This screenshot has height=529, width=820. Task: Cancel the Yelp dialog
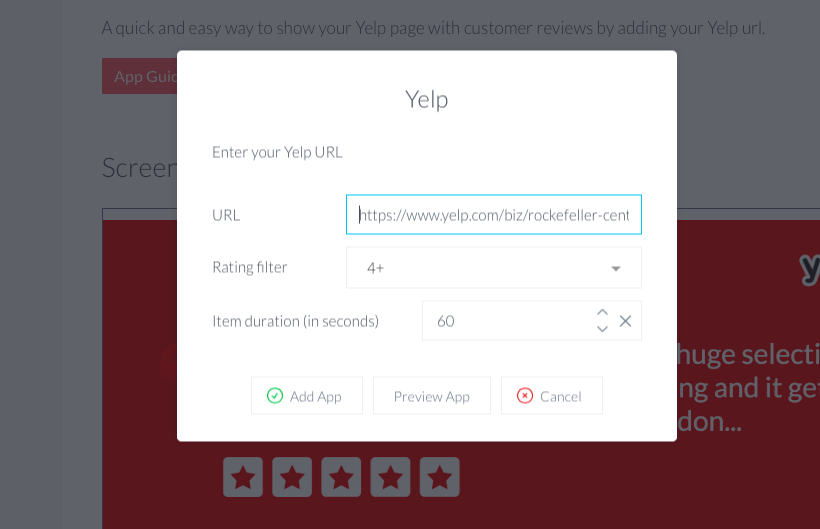coord(551,396)
